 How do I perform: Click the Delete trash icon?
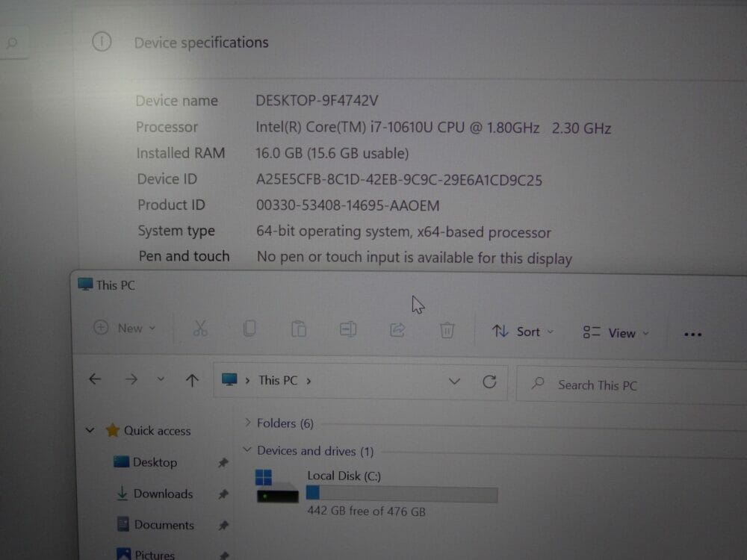point(447,331)
